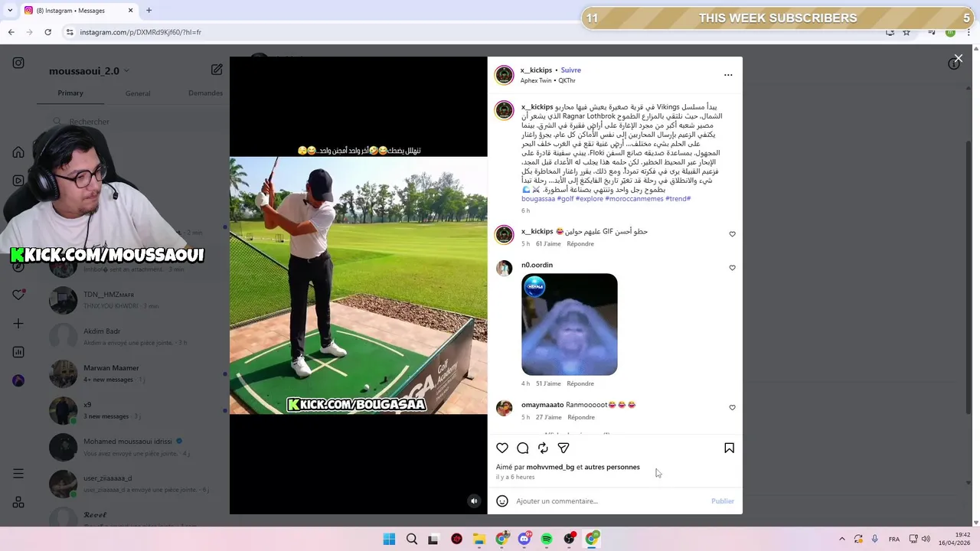
Task: Start a new message with the compose icon
Action: [x=217, y=70]
